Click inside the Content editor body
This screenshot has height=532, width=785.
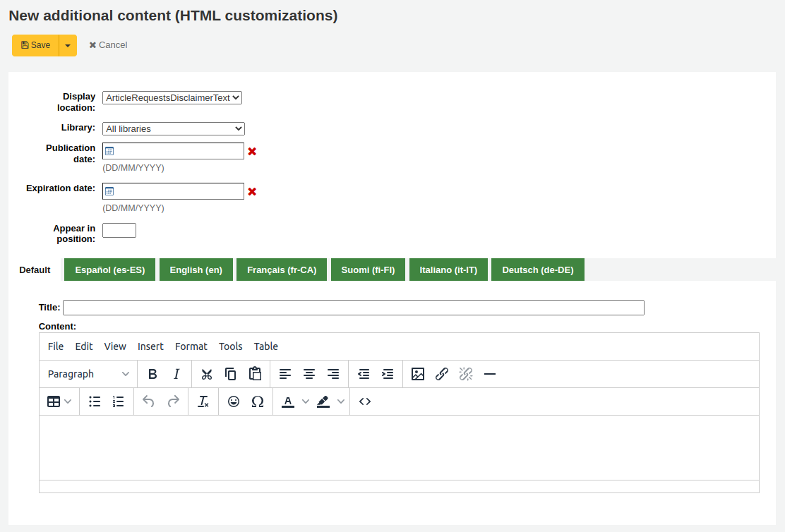click(399, 447)
